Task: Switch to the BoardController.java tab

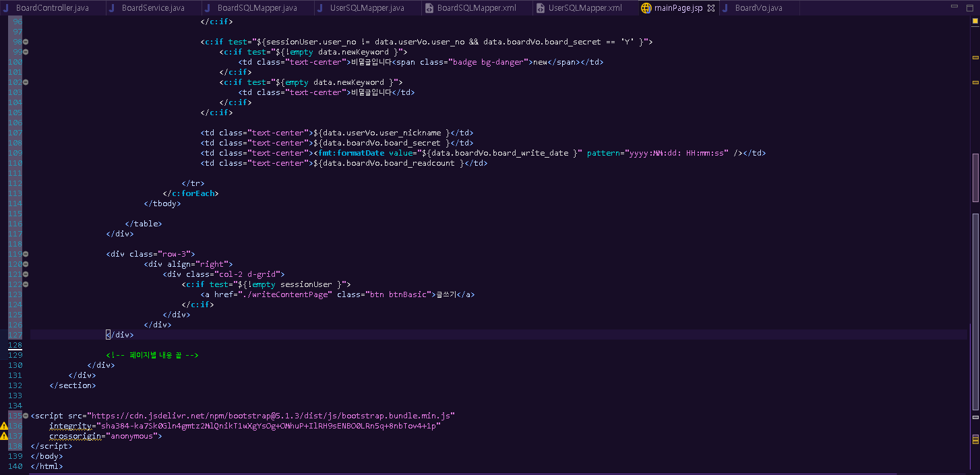Action: (52, 8)
